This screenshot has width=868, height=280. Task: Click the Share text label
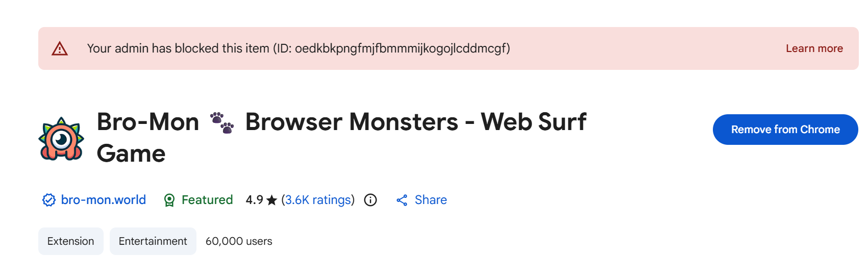tap(431, 200)
